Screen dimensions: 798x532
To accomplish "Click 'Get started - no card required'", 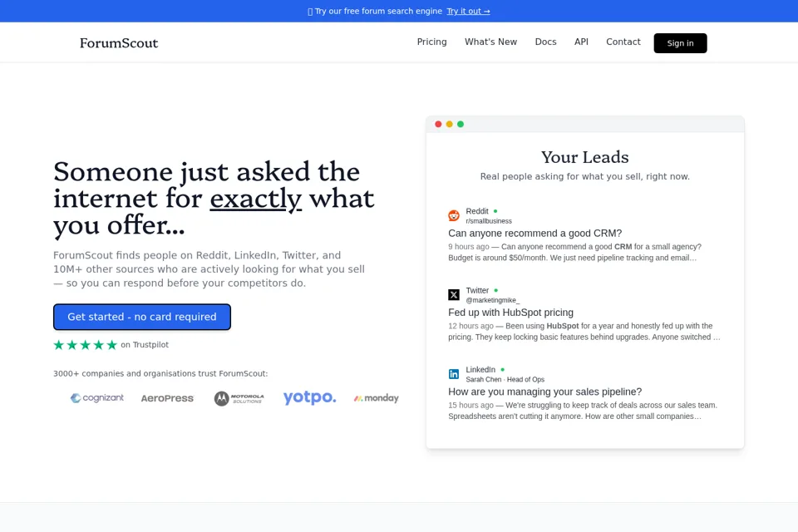I will pyautogui.click(x=142, y=317).
